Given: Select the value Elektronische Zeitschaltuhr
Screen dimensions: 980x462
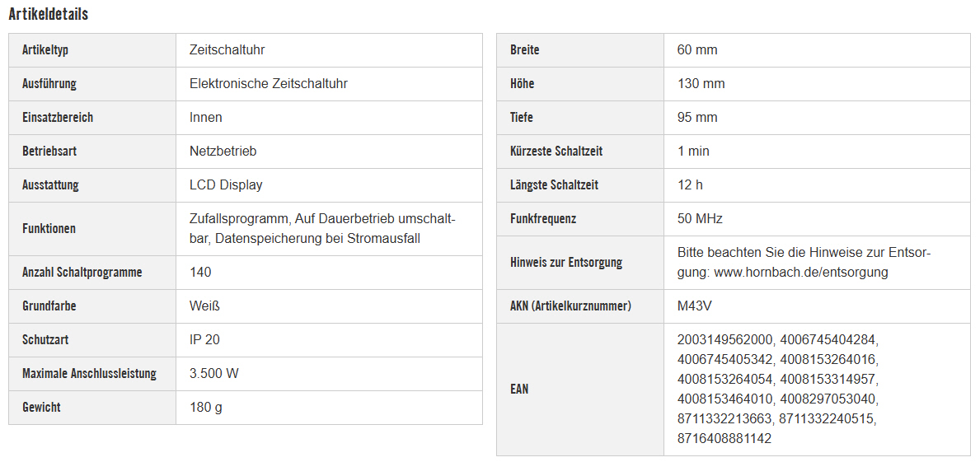Looking at the screenshot, I should [268, 84].
